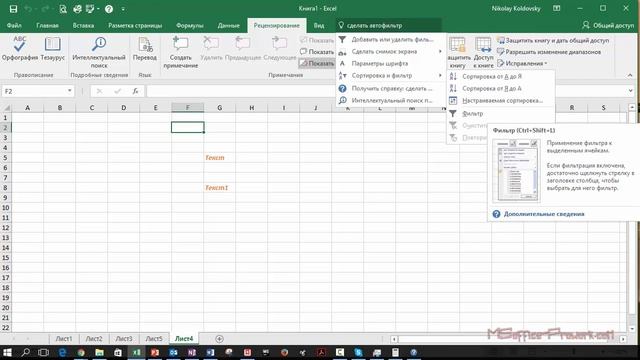The image size is (640, 360).
Task: Switch to sheet Лист5
Action: pos(154,339)
